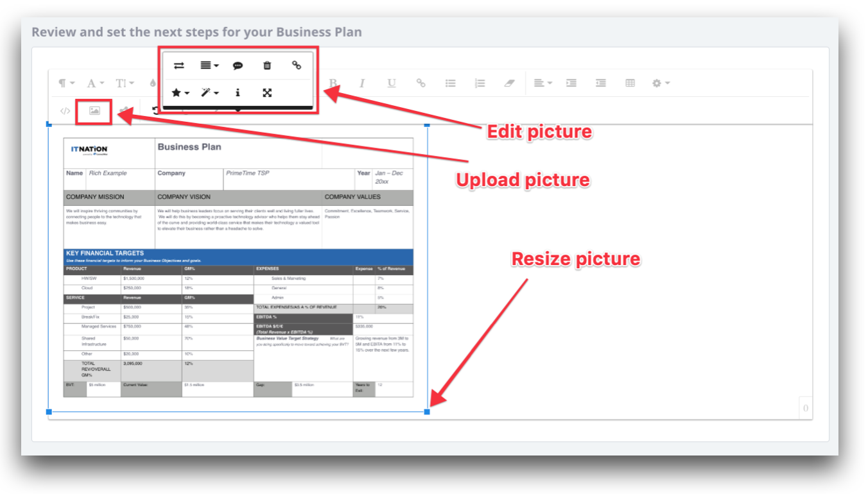Screen dimensions: 868x494
Task: Click the info 'i' icon in popup
Action: coord(238,92)
